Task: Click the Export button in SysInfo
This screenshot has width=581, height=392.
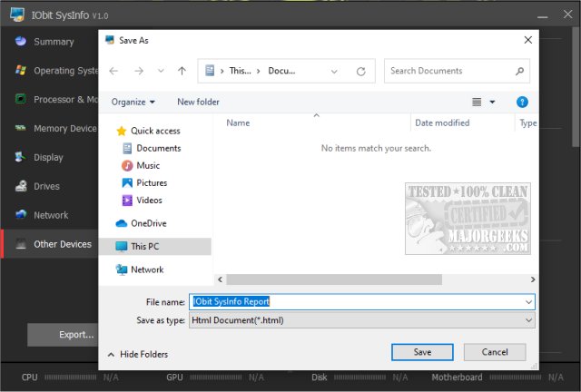Action: pos(63,335)
